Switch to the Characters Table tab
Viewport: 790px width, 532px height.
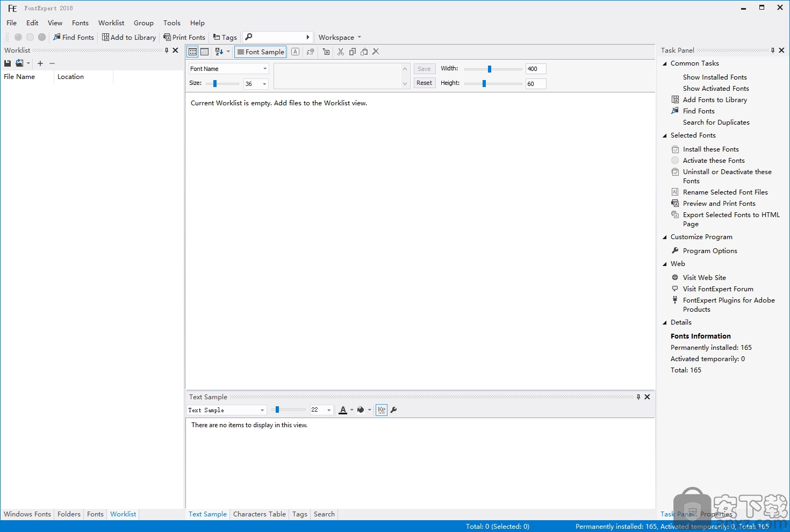[x=260, y=514]
